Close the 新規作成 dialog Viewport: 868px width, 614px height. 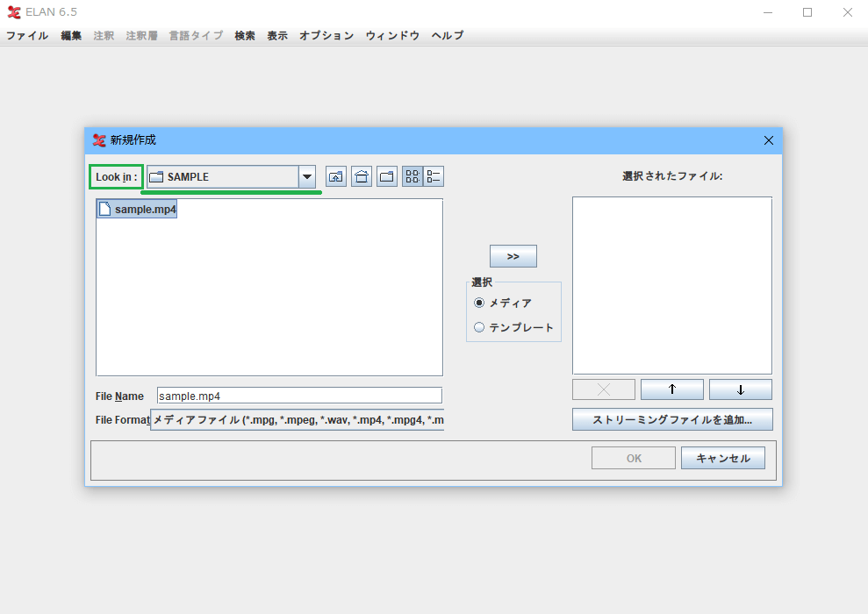pos(769,140)
